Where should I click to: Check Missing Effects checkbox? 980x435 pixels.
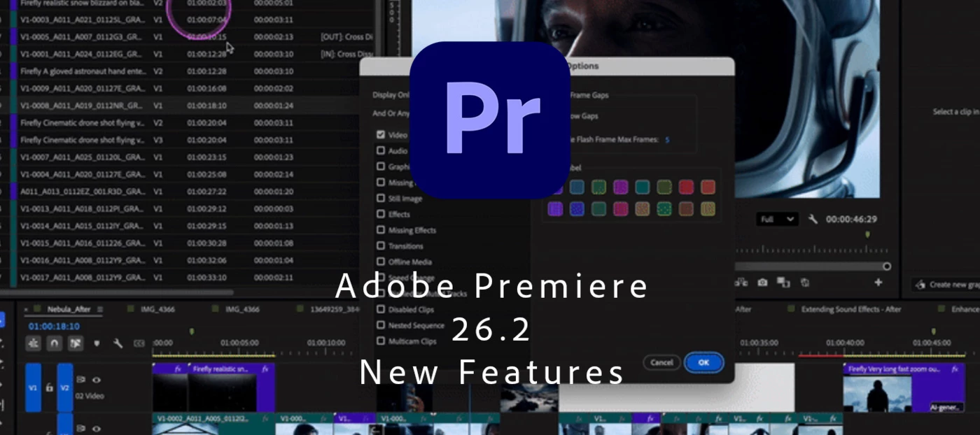coord(381,230)
